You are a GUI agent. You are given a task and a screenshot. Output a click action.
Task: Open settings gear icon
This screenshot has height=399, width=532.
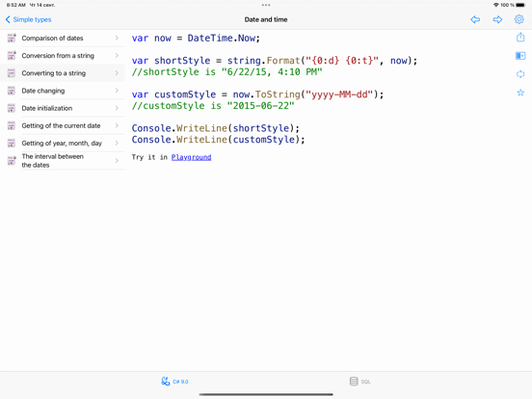click(519, 19)
